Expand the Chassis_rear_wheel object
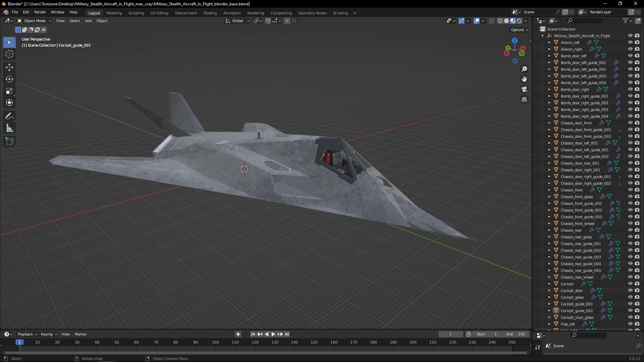Viewport: 644px width, 362px height. point(549,277)
